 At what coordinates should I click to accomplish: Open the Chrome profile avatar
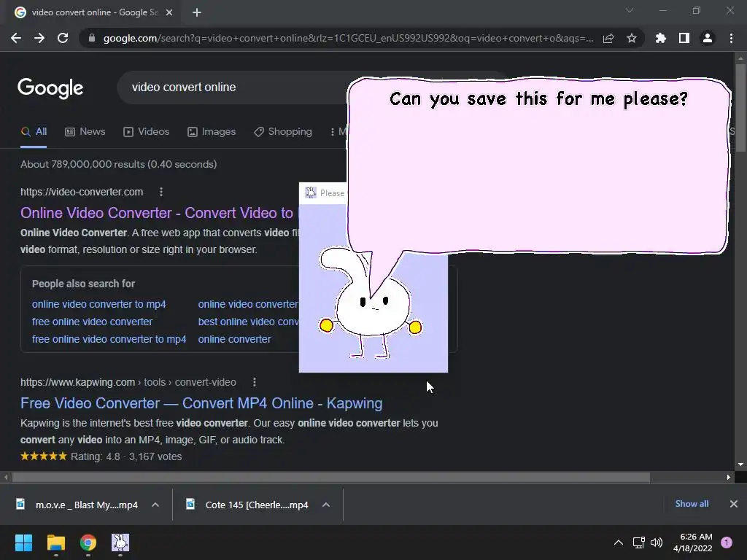pyautogui.click(x=708, y=38)
